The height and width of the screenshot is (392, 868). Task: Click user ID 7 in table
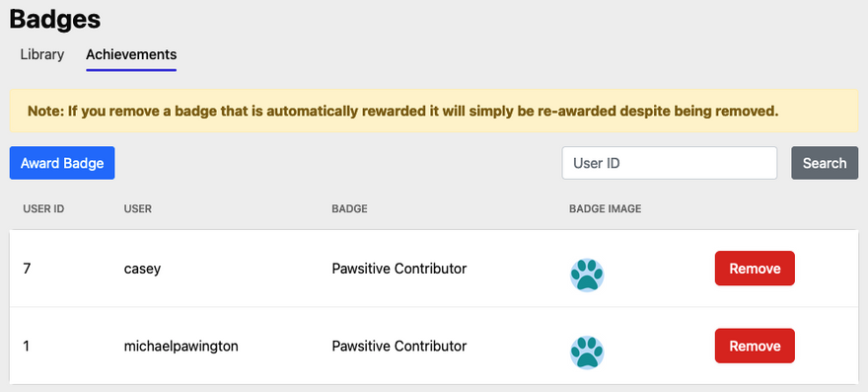(x=28, y=269)
